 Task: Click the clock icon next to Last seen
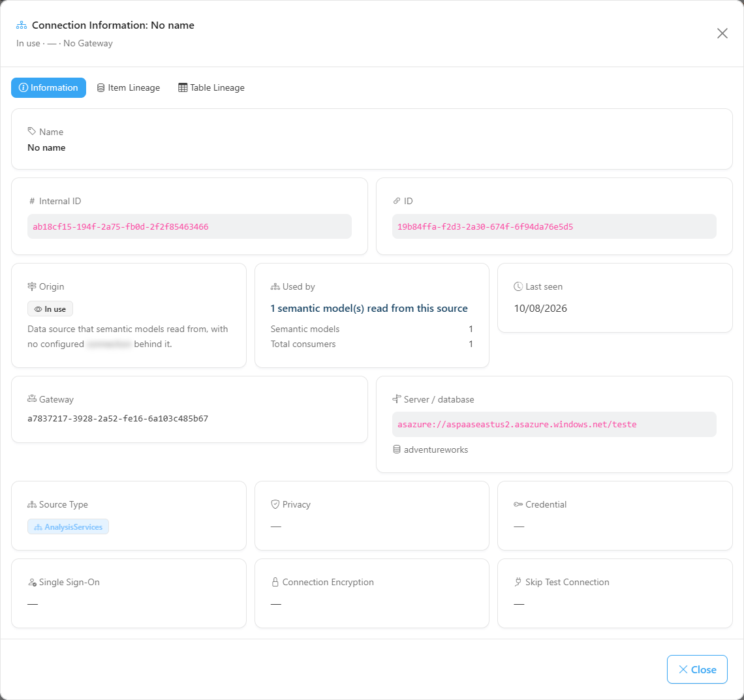click(x=518, y=286)
